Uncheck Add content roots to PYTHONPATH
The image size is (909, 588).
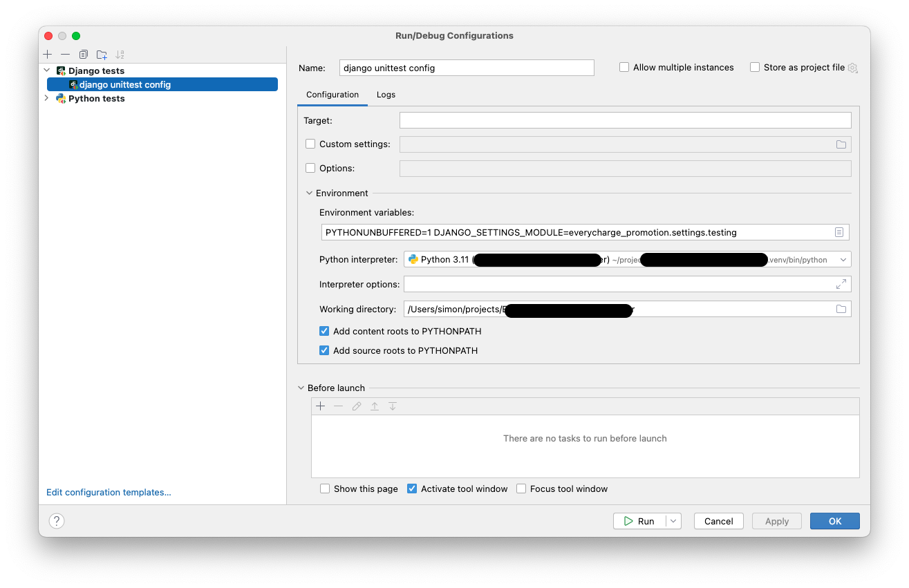(324, 331)
